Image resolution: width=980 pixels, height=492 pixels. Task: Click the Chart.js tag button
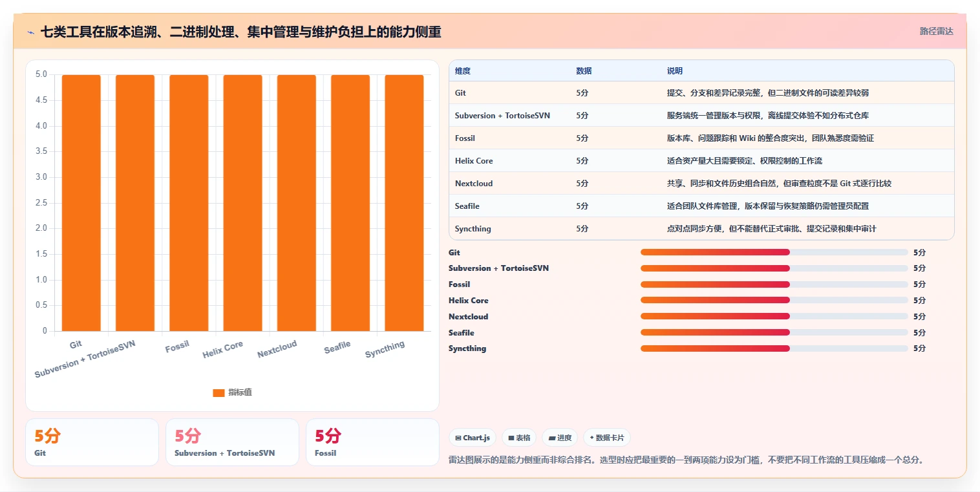473,438
